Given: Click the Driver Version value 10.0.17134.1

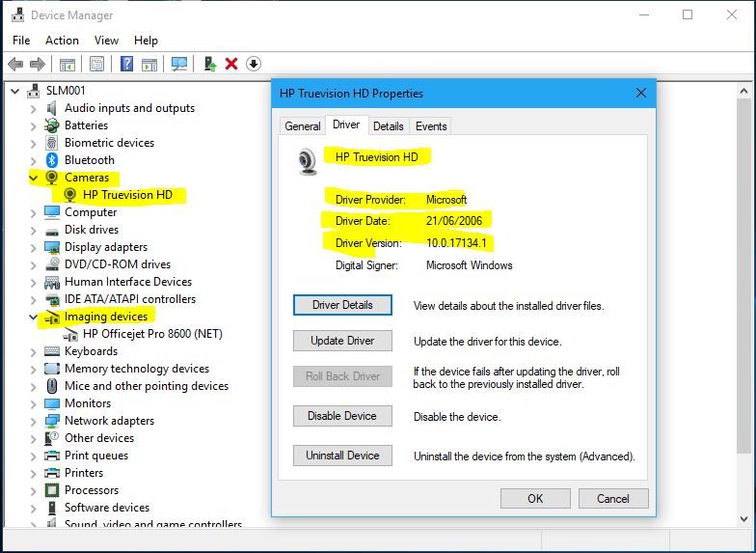Looking at the screenshot, I should pos(457,243).
